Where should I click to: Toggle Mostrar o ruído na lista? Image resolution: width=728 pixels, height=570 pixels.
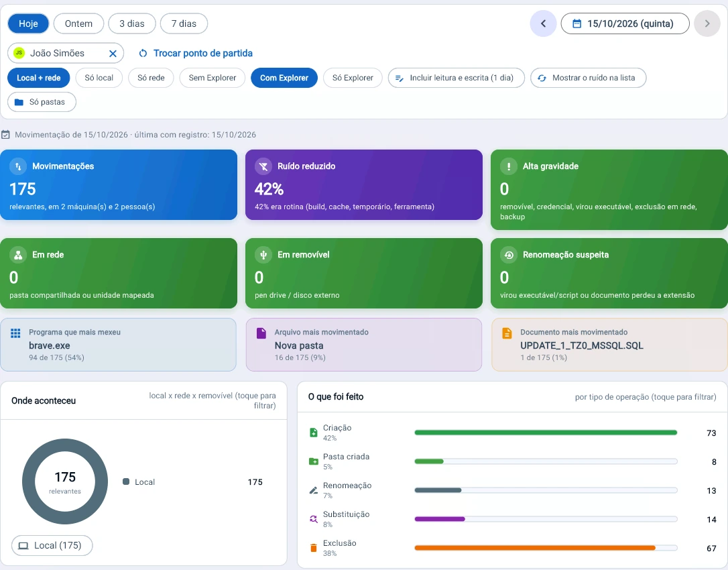pos(589,78)
